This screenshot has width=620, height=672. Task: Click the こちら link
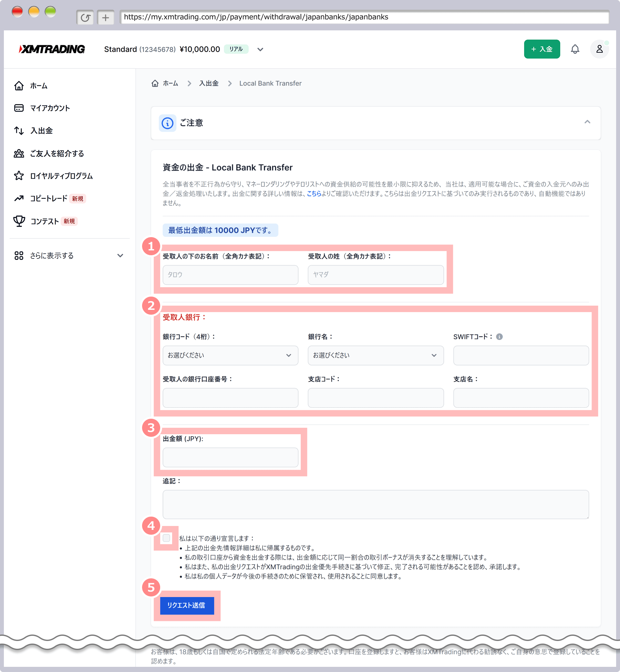click(x=314, y=194)
